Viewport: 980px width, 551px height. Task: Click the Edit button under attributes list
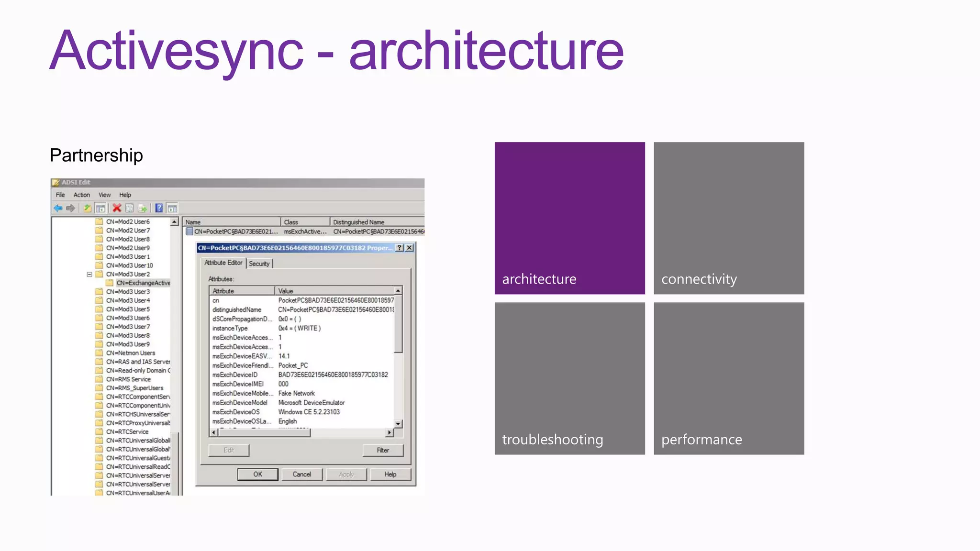(229, 450)
